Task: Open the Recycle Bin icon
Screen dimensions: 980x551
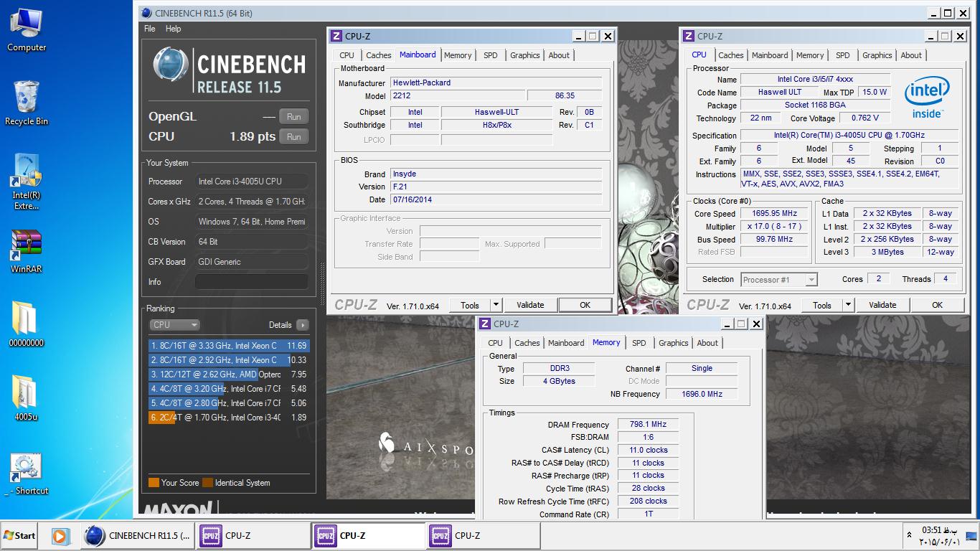Action: [x=27, y=102]
